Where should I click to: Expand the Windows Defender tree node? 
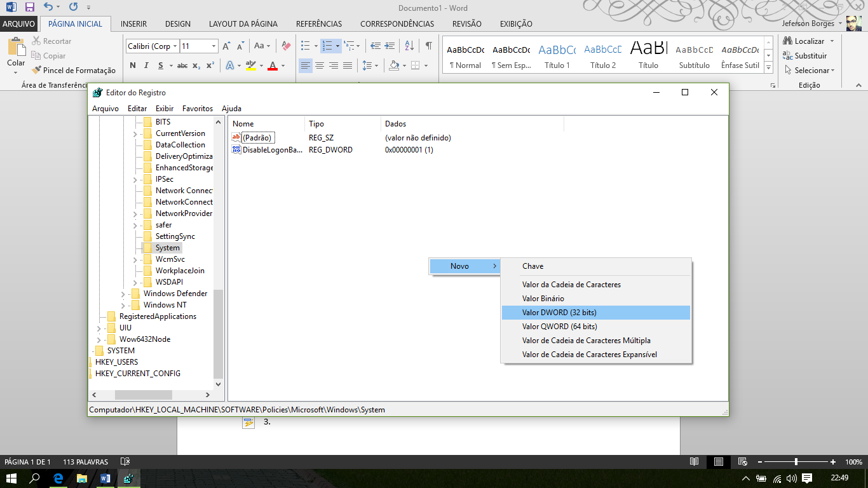(123, 294)
